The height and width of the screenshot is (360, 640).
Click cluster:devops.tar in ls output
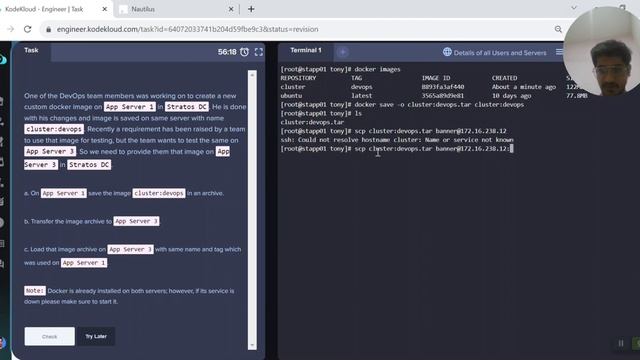tap(312, 122)
